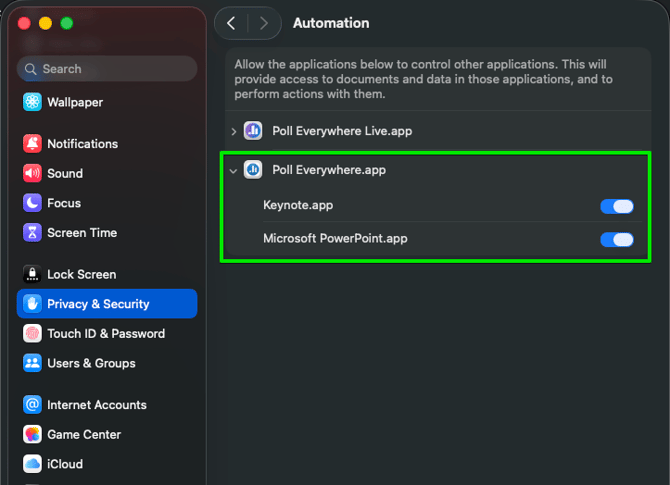Click the Internet Accounts @ icon
670x485 pixels.
coord(32,404)
